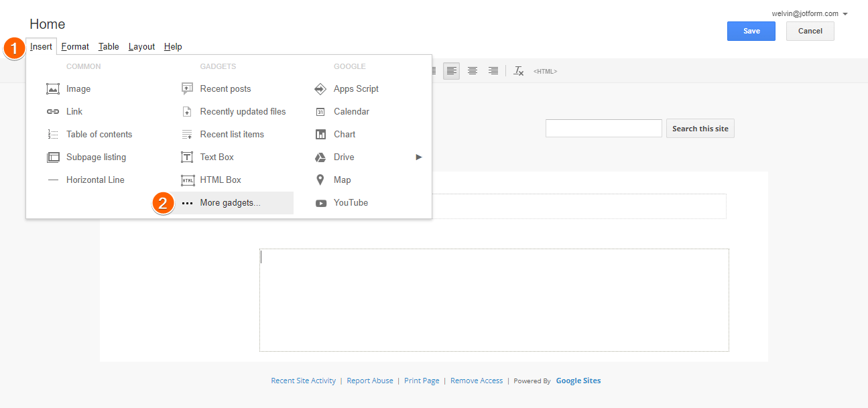This screenshot has width=868, height=408.
Task: Open Recent Site Activity link
Action: (x=303, y=381)
